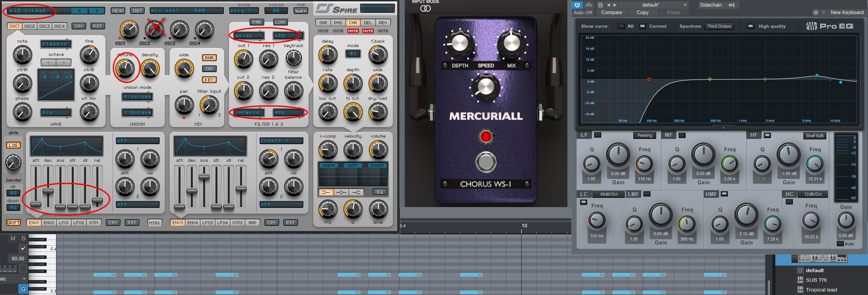This screenshot has height=295, width=868.
Task: Click the Chorus MIX knob
Action: [x=512, y=43]
